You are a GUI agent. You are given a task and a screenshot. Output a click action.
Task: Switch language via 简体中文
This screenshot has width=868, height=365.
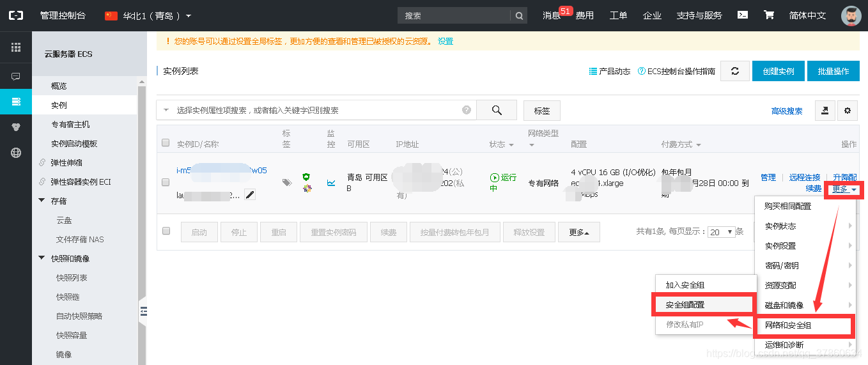(x=807, y=15)
